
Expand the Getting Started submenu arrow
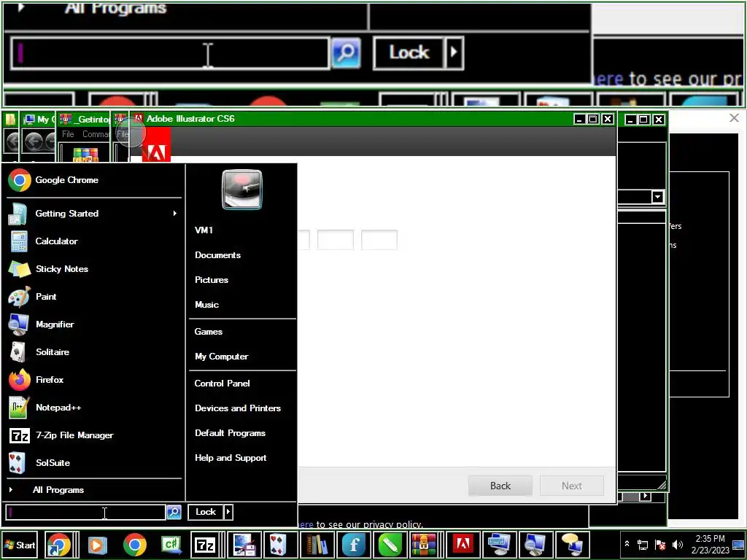pyautogui.click(x=175, y=214)
